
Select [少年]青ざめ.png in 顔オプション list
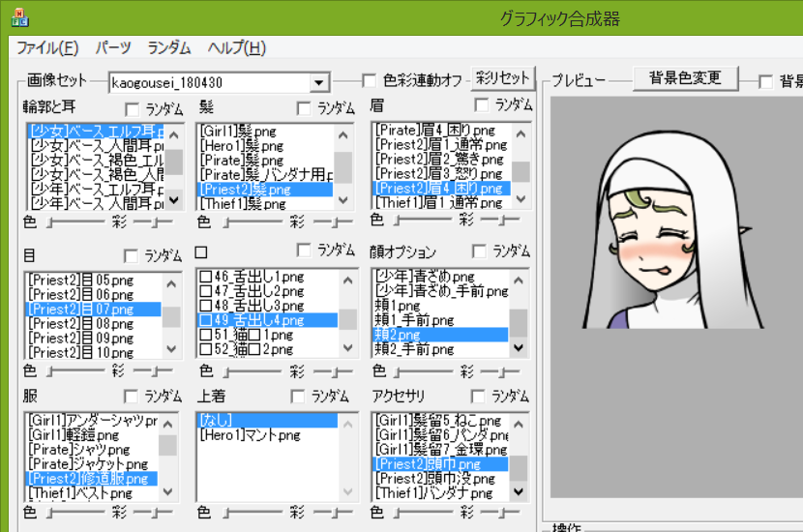(x=440, y=277)
